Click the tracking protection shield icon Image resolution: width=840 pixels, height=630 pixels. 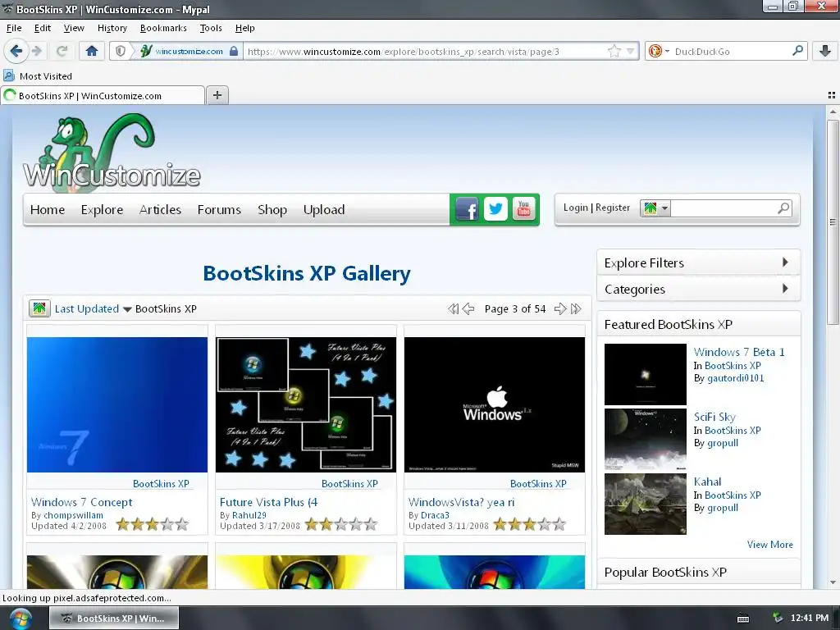pos(121,51)
